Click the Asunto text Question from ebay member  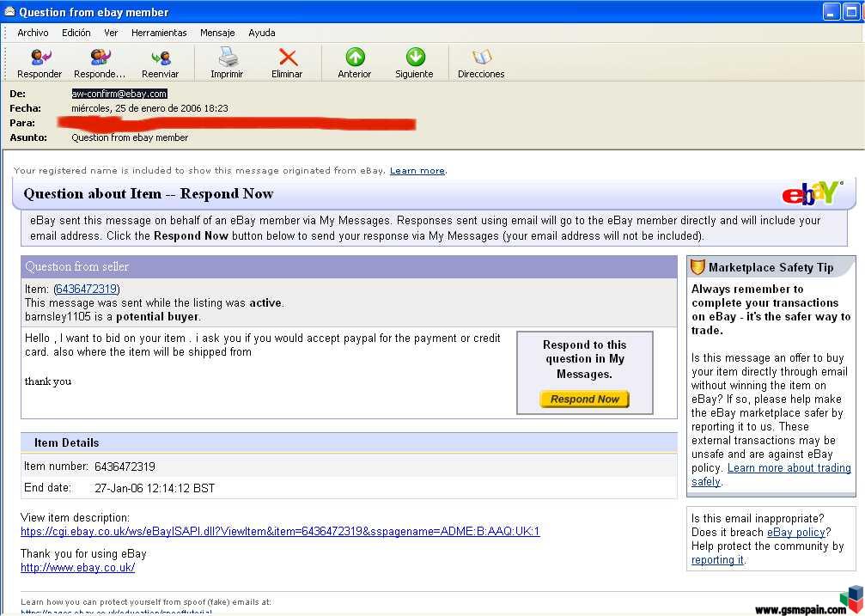pos(130,137)
